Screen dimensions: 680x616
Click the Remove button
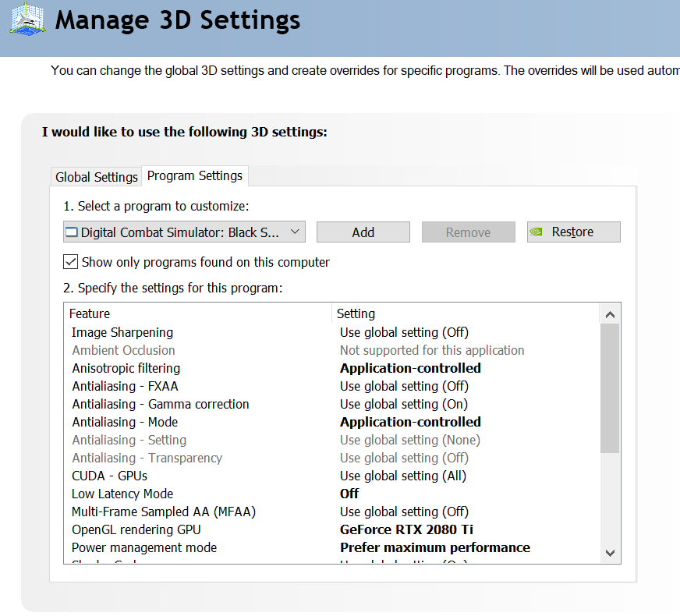(469, 232)
